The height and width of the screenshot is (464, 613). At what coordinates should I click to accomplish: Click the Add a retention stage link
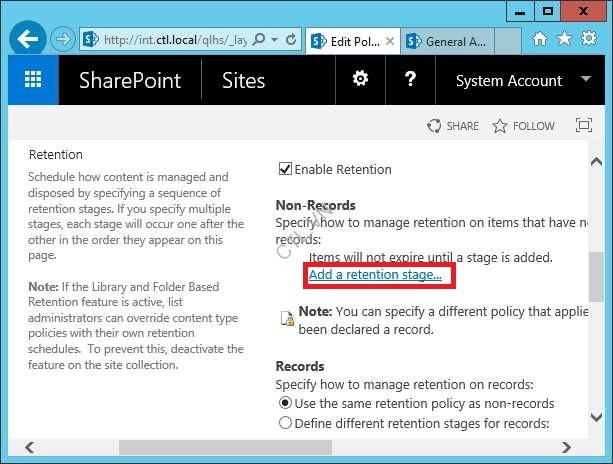coord(375,274)
